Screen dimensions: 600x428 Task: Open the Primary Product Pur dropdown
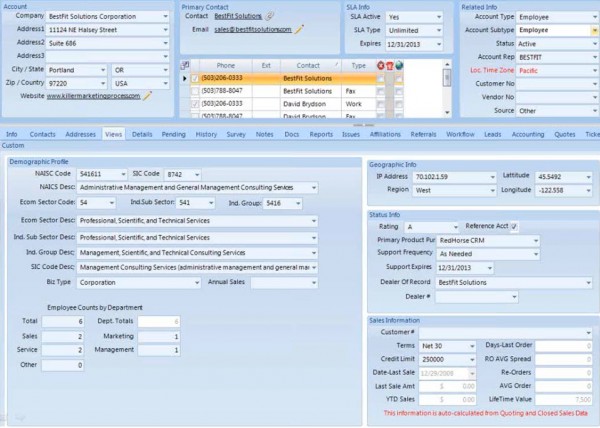pos(536,241)
